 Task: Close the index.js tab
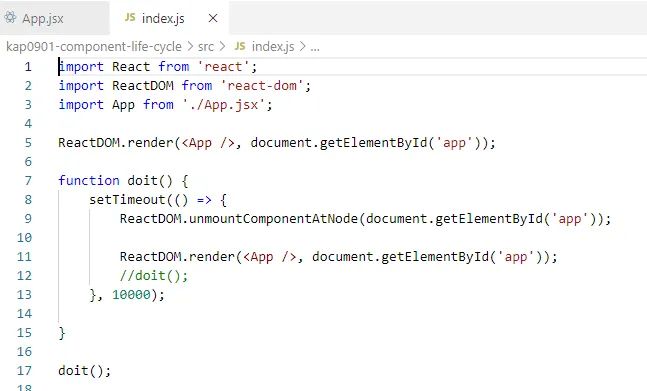pyautogui.click(x=213, y=18)
